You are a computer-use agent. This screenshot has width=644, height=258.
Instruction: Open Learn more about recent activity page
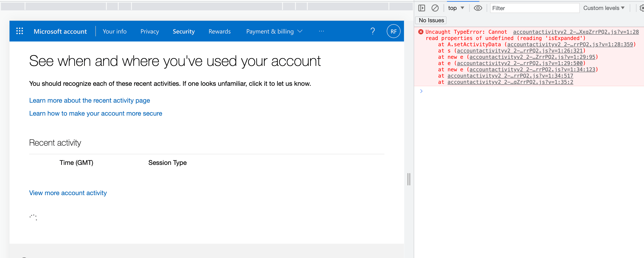[x=90, y=100]
